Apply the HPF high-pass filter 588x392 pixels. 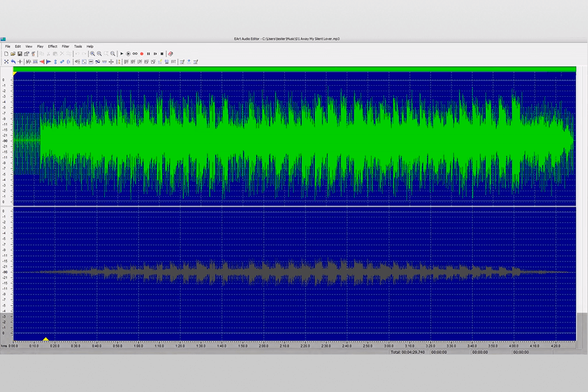tap(133, 61)
